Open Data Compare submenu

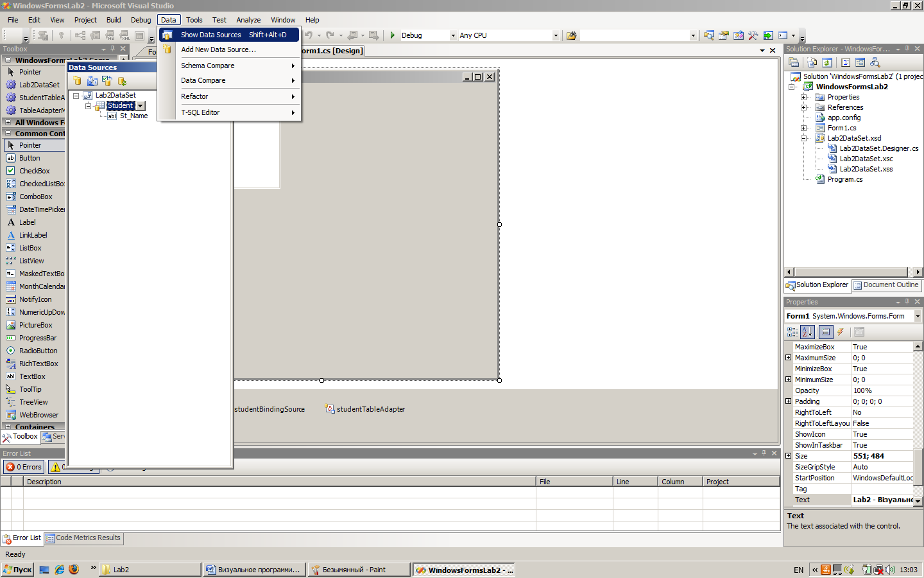(x=230, y=80)
